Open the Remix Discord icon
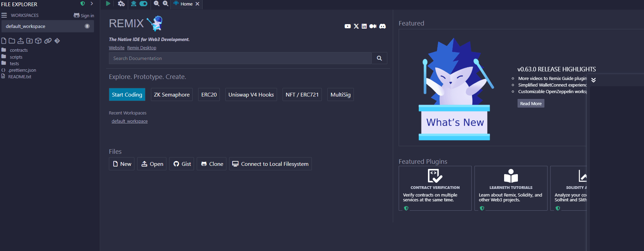This screenshot has height=251, width=644. [x=382, y=26]
